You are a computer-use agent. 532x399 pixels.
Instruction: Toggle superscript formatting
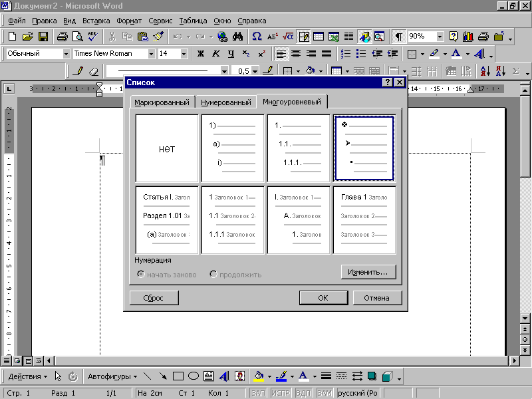[x=261, y=54]
